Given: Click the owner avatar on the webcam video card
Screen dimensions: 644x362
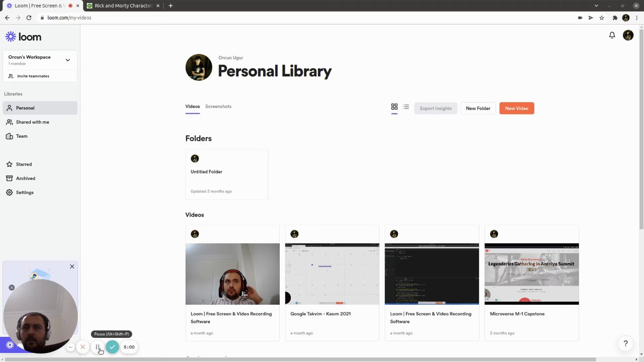Looking at the screenshot, I should tap(195, 234).
